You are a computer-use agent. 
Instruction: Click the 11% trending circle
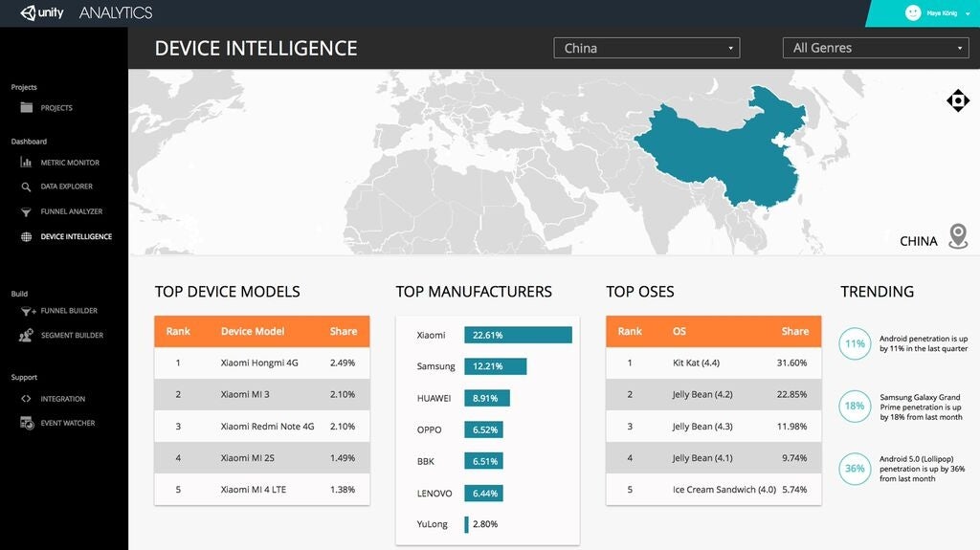(855, 343)
